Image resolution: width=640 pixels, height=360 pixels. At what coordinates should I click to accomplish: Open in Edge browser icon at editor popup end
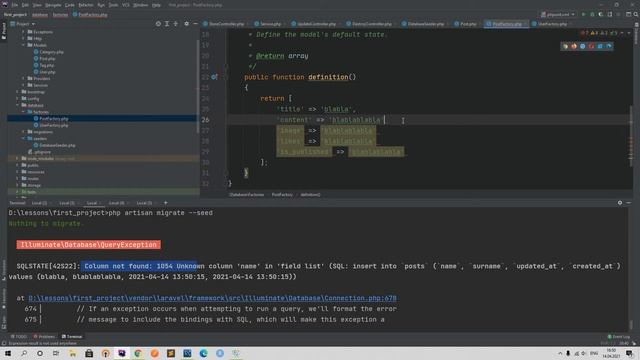(609, 46)
